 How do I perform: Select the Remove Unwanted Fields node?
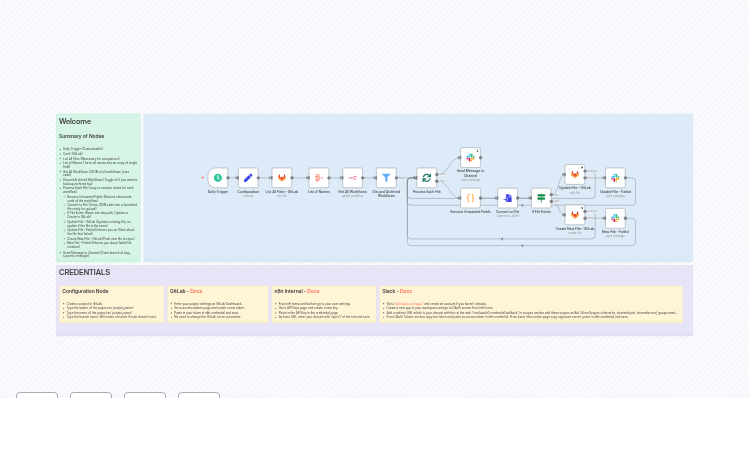click(x=470, y=198)
